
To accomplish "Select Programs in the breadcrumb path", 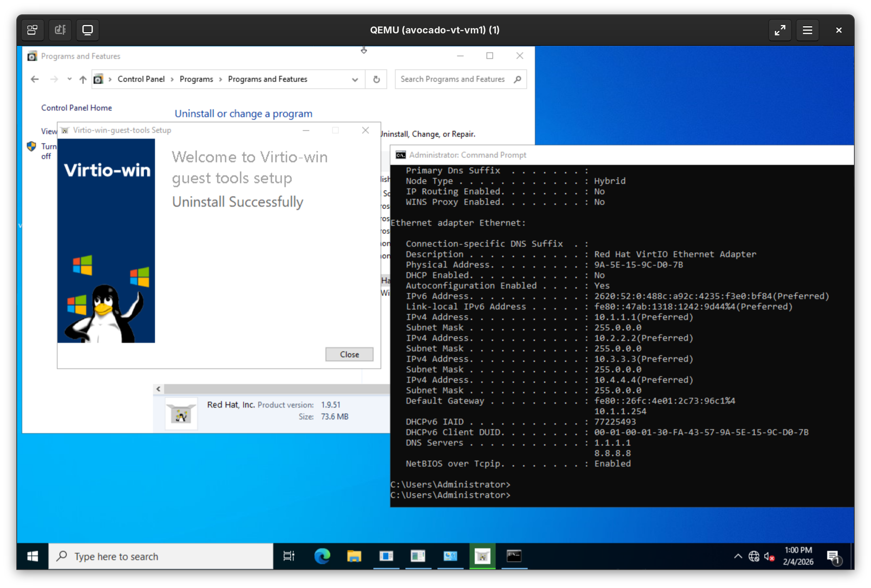I will tap(196, 79).
